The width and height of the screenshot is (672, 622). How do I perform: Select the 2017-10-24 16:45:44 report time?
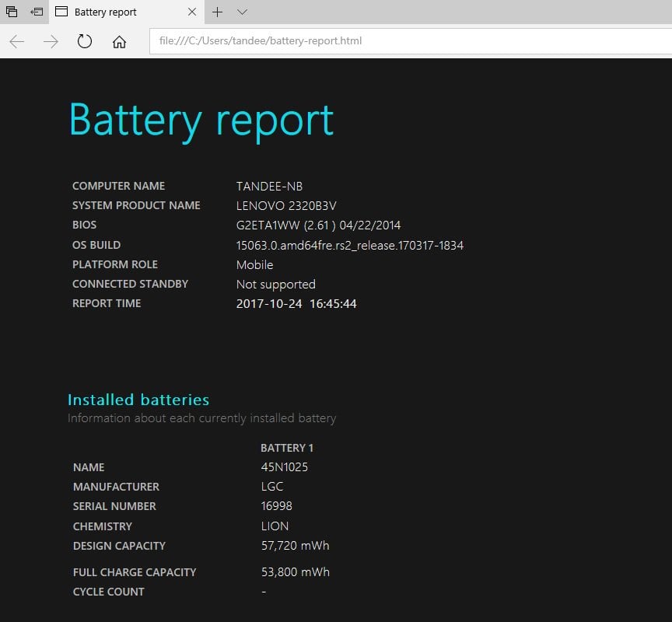coord(296,304)
